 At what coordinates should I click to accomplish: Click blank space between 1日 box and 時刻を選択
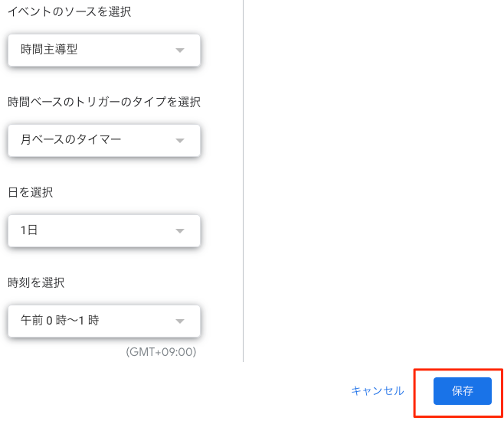pos(104,260)
